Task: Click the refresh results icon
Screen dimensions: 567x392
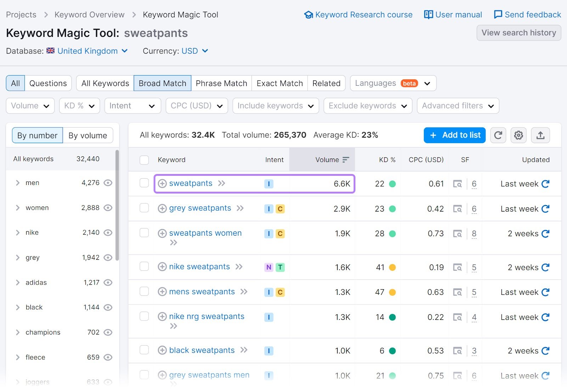Action: pyautogui.click(x=498, y=135)
